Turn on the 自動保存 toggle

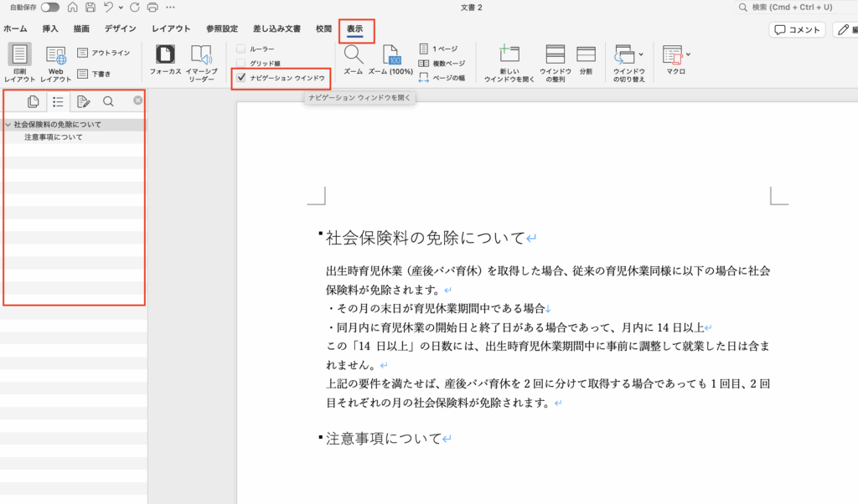[x=50, y=8]
